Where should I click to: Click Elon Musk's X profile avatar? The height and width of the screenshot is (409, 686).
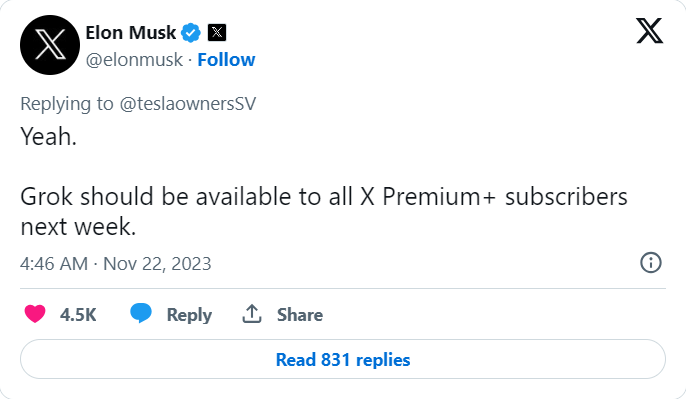pos(50,45)
